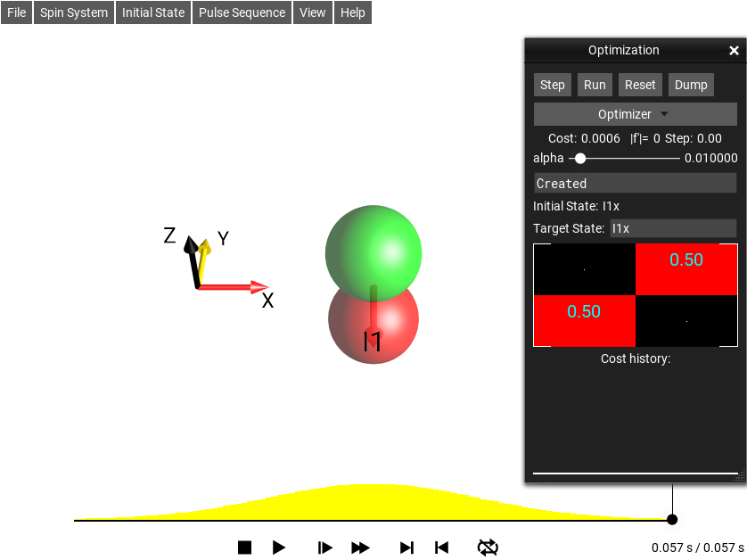The image size is (747, 560).
Task: Open the Spin System menu
Action: 74,12
